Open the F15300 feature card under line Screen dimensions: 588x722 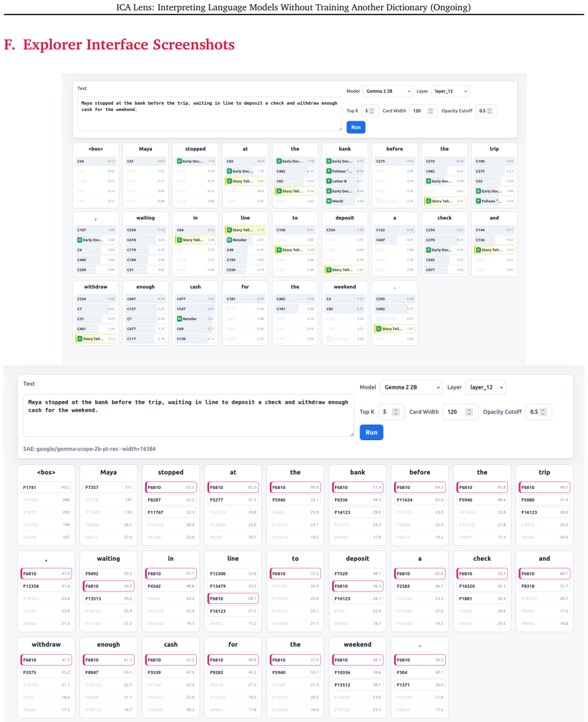click(x=233, y=574)
